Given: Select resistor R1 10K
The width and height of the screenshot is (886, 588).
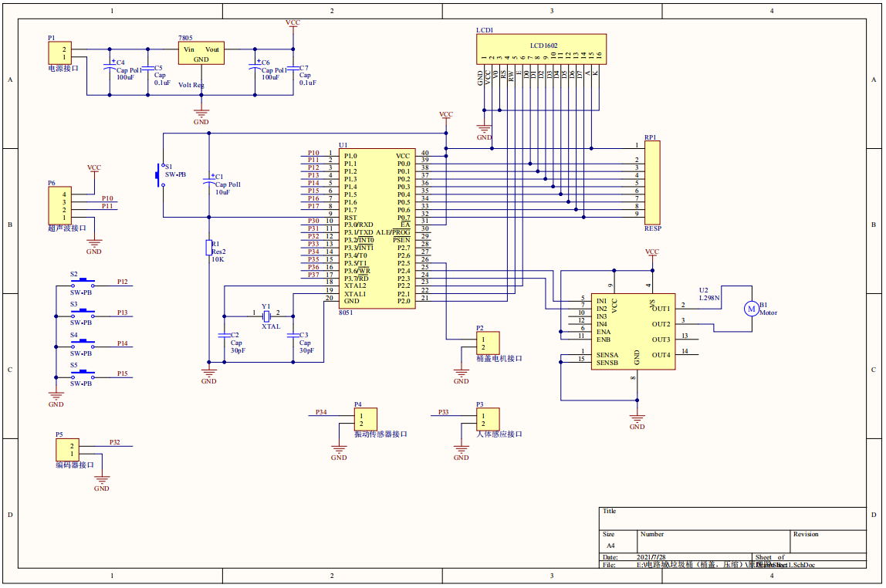Looking at the screenshot, I should click(x=209, y=248).
